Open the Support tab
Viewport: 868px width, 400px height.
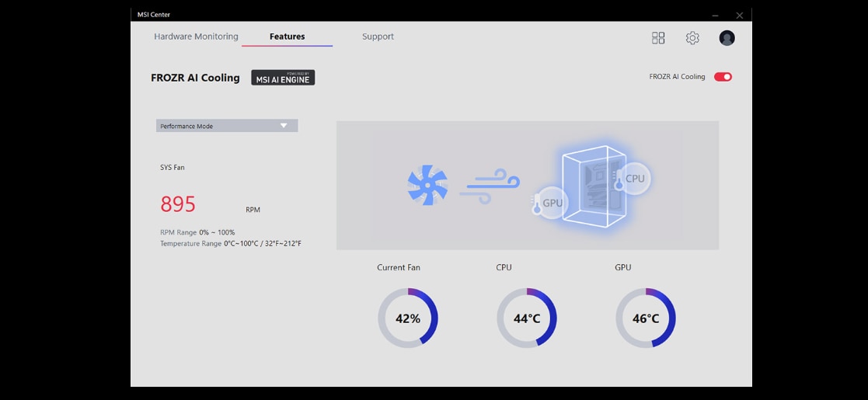pos(378,37)
